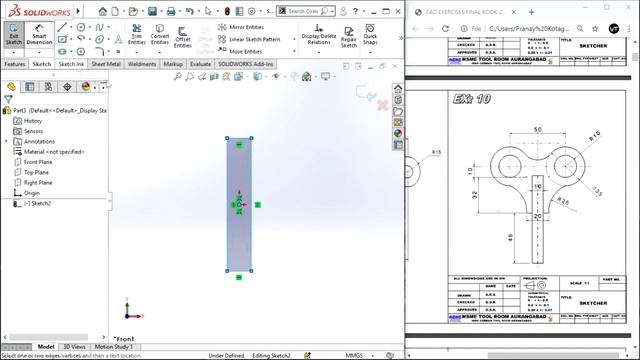
Task: Open a new tab in the browser
Action: 531,12
